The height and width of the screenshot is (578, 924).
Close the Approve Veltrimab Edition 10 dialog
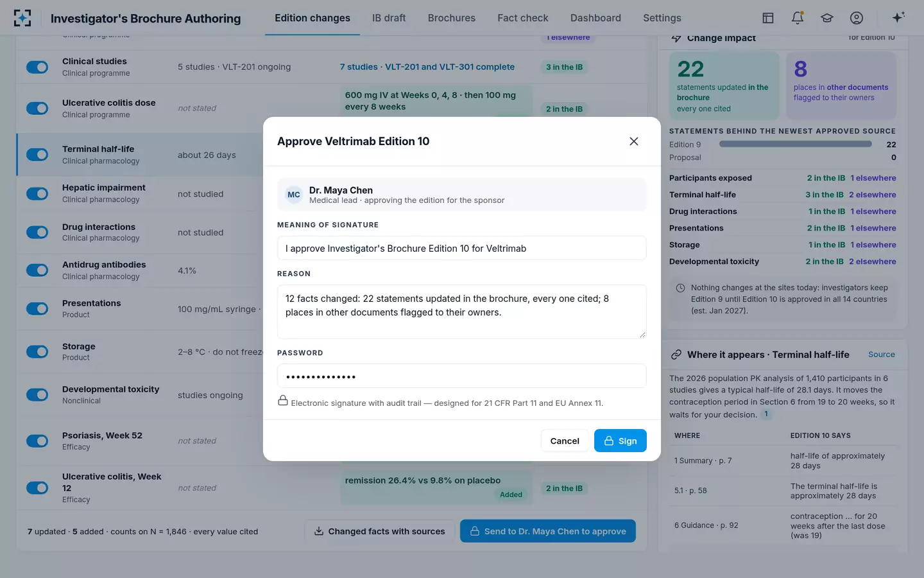634,141
